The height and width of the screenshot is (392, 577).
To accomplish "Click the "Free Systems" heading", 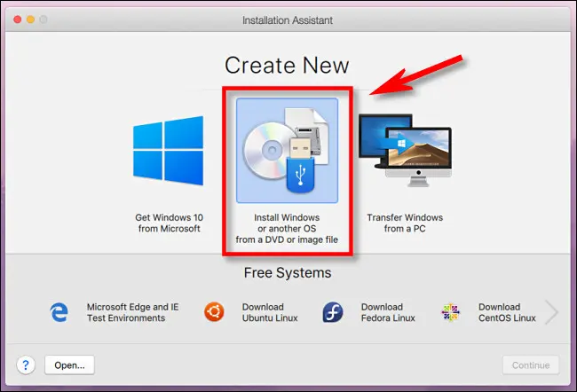I will 288,273.
